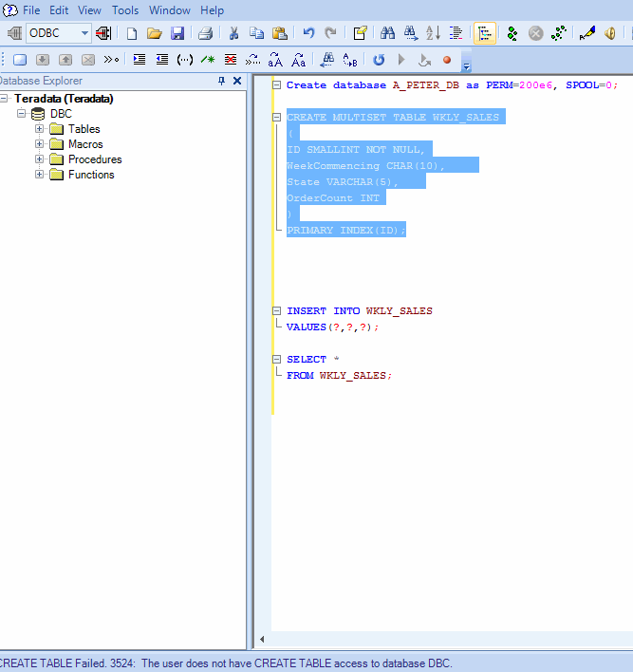Save the query with the floppy disk icon

pyautogui.click(x=177, y=33)
